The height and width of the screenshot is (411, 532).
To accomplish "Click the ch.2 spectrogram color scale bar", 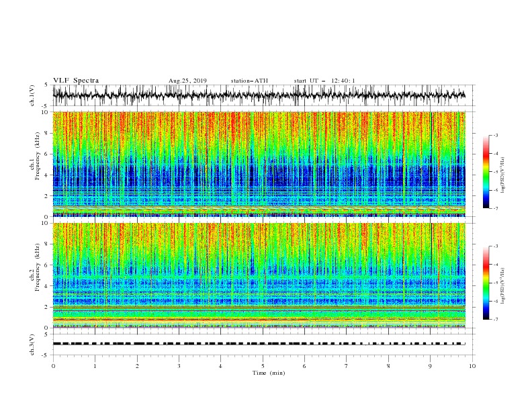I will [x=486, y=283].
